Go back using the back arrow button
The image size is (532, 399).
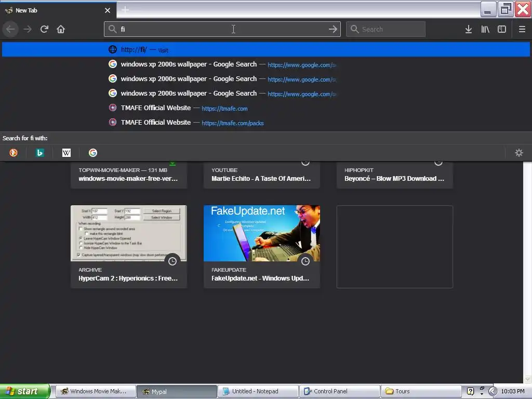point(10,29)
